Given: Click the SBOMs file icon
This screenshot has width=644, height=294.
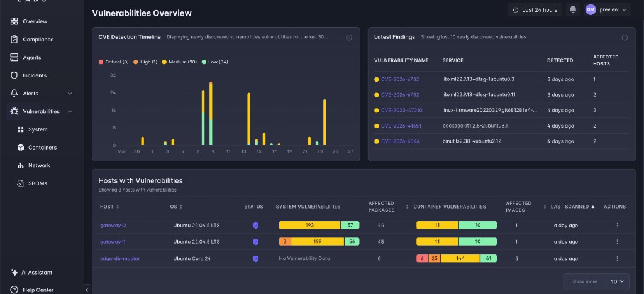Looking at the screenshot, I should (21, 183).
